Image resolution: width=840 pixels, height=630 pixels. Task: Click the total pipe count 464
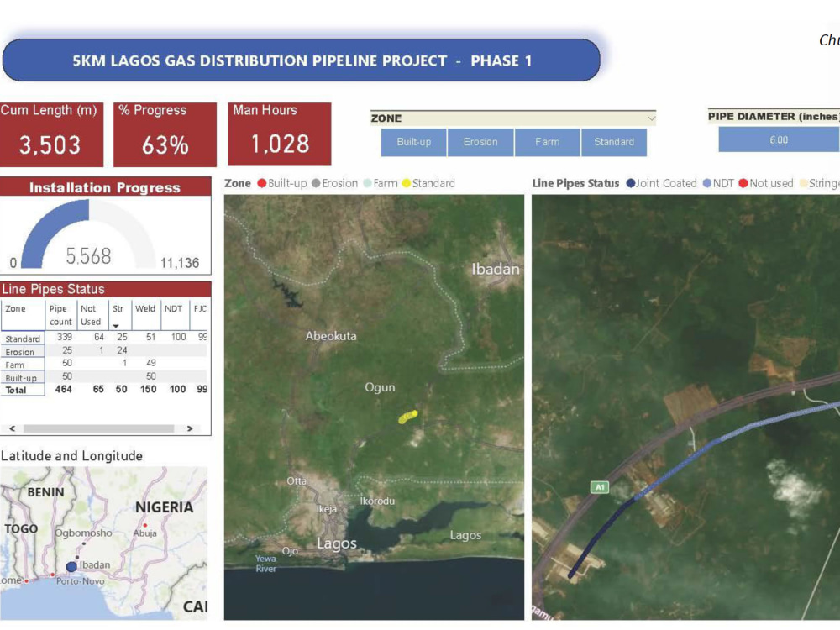tap(63, 390)
